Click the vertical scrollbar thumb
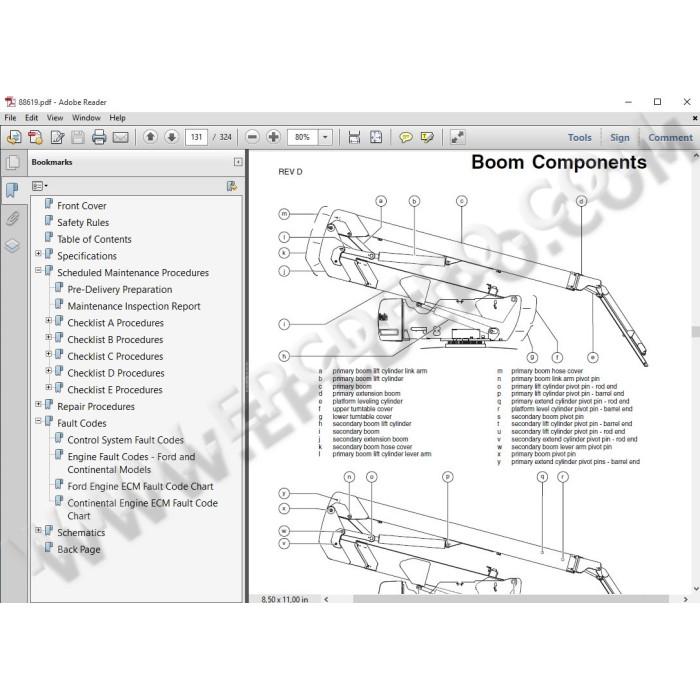 point(695,331)
